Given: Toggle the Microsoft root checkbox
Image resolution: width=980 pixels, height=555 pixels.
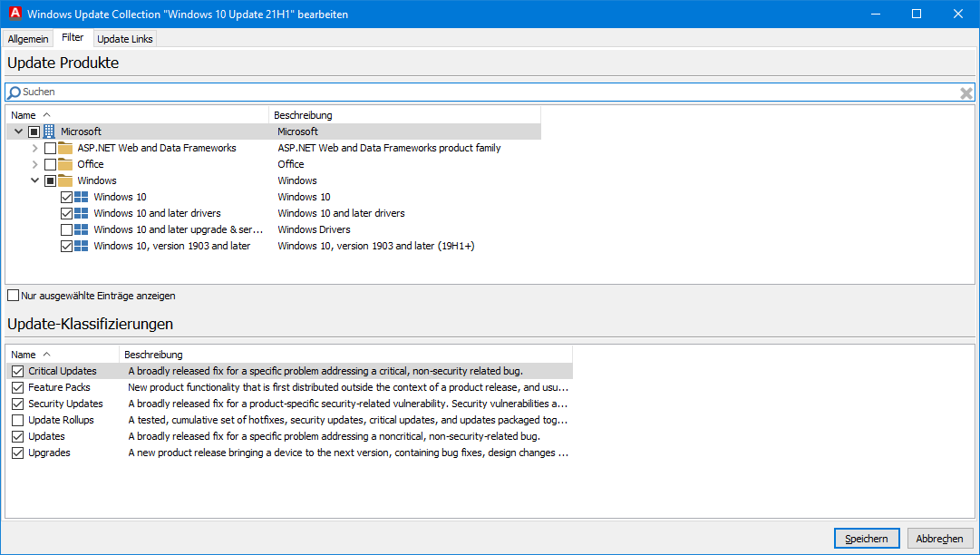Looking at the screenshot, I should coord(34,131).
